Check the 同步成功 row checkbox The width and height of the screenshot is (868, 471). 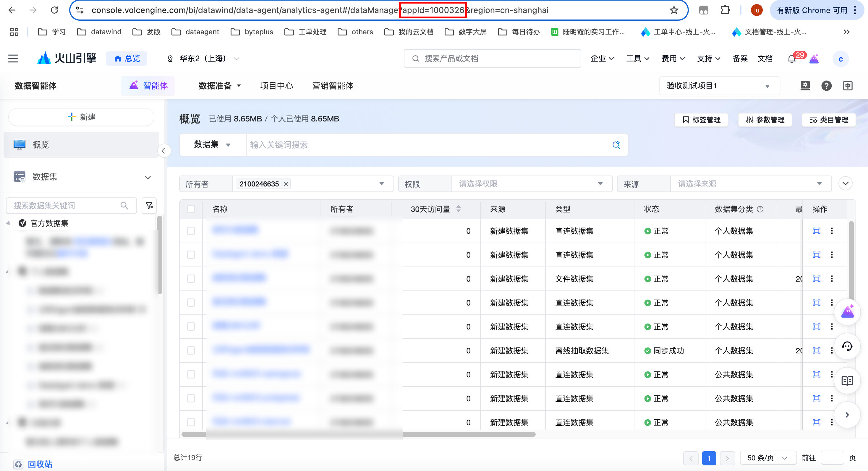(191, 350)
